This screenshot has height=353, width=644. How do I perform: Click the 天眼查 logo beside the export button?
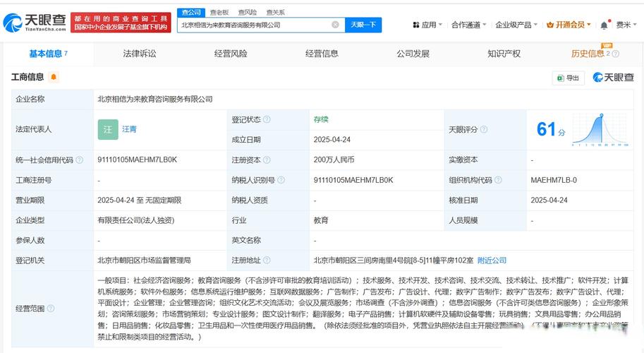coord(613,77)
